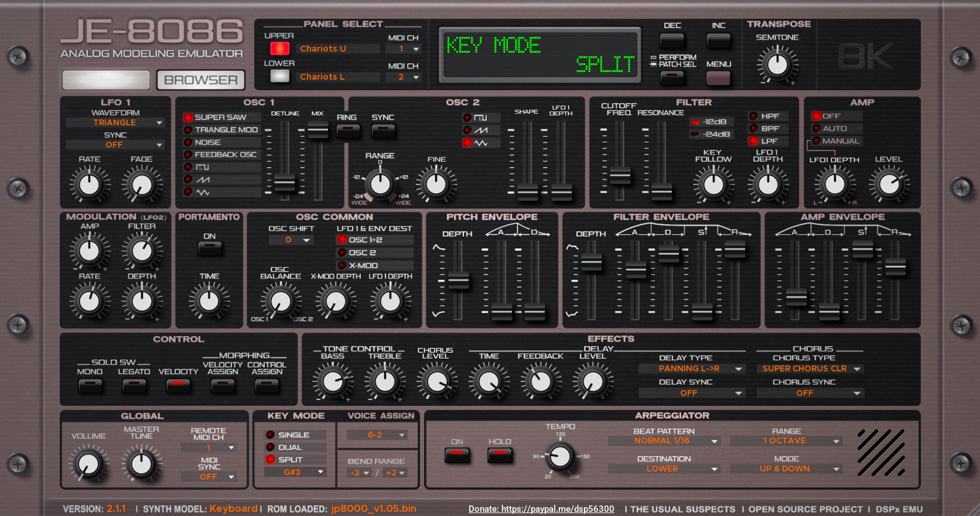Select the OSC 1 sawtooth wave icon
The height and width of the screenshot is (516, 980).
[x=203, y=180]
